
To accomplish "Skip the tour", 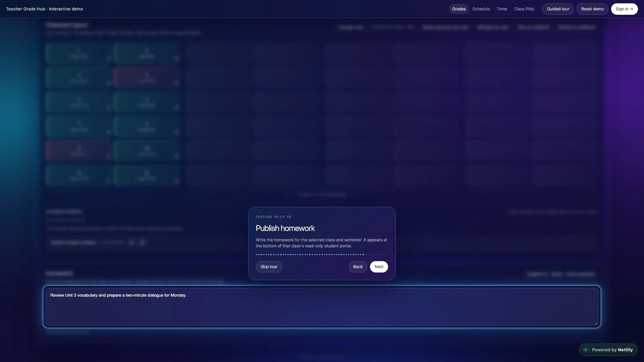I will [x=269, y=267].
